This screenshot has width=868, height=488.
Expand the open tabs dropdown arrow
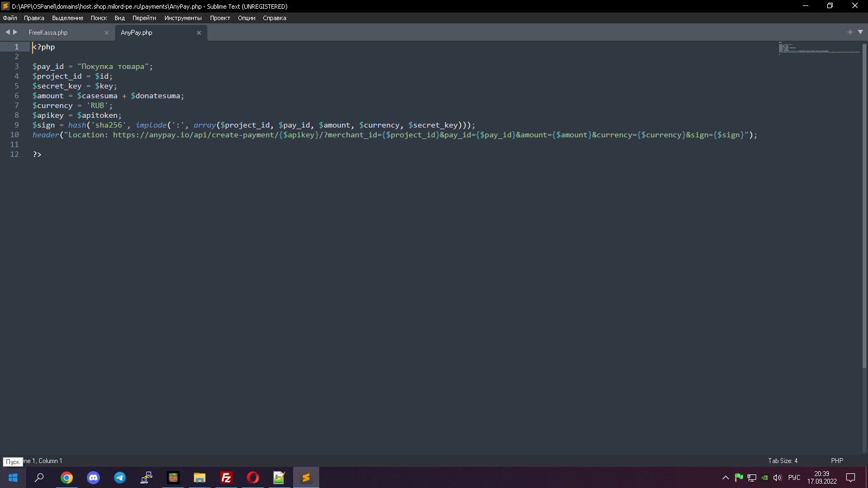(860, 33)
